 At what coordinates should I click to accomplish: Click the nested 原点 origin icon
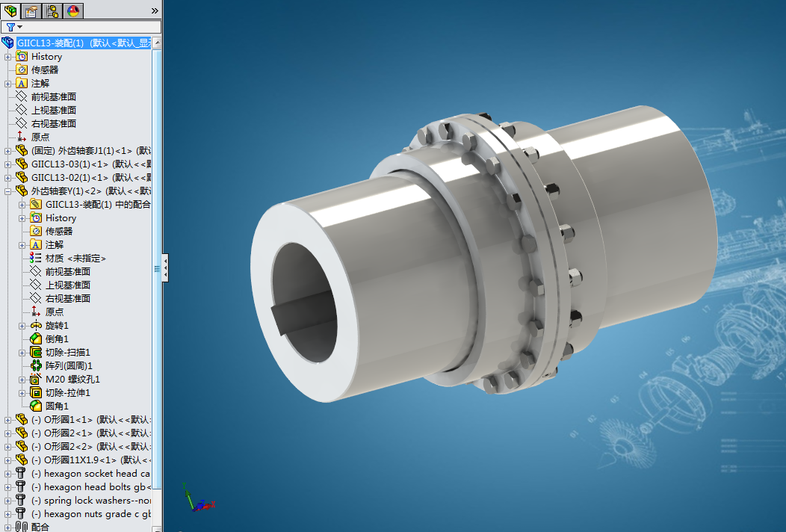click(x=36, y=312)
